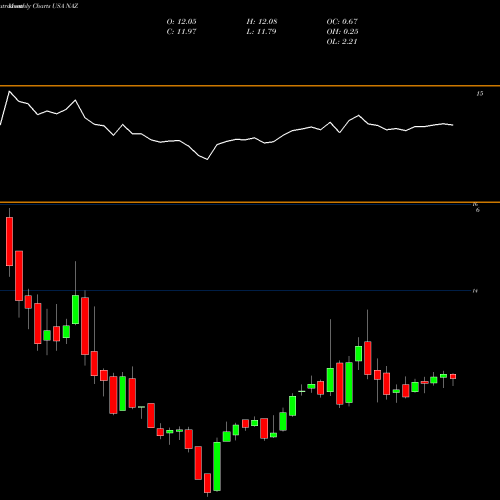Click the tall green candle at the chart's lowest point
This screenshot has height=500, width=500.
(x=217, y=466)
